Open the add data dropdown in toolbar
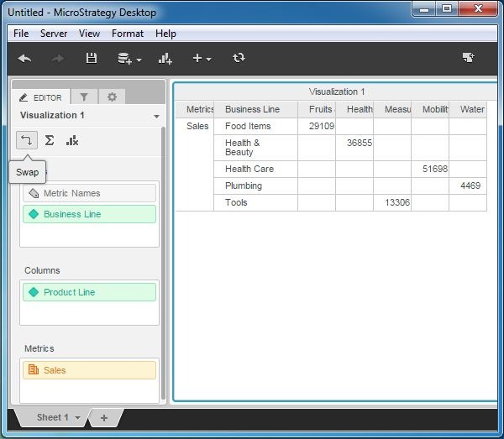Image resolution: width=504 pixels, height=439 pixels. coord(129,58)
